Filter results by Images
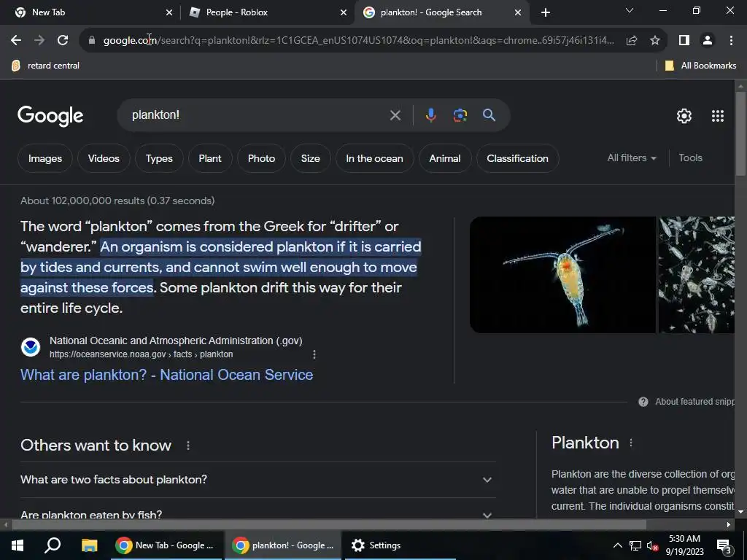Screen dimensions: 747x560 [45, 158]
